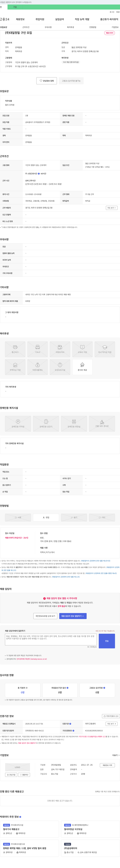120x868 pixels.
Task: Open the 통근버스 welfare icon card
Action: pyautogui.click(x=15, y=349)
